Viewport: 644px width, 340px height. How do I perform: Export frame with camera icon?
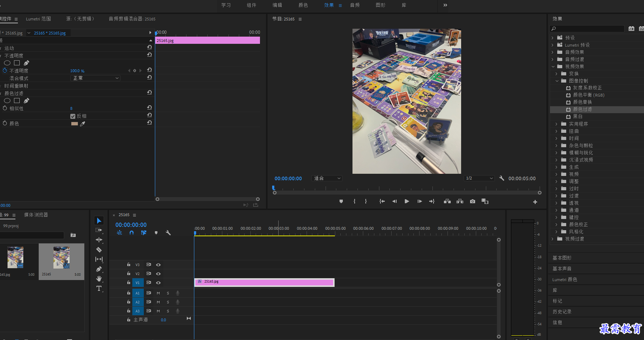[x=473, y=201]
